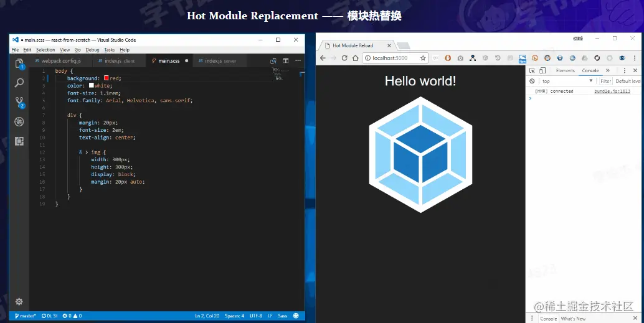
Task: Click the camera extension icon in Chrome
Action: pos(460,58)
